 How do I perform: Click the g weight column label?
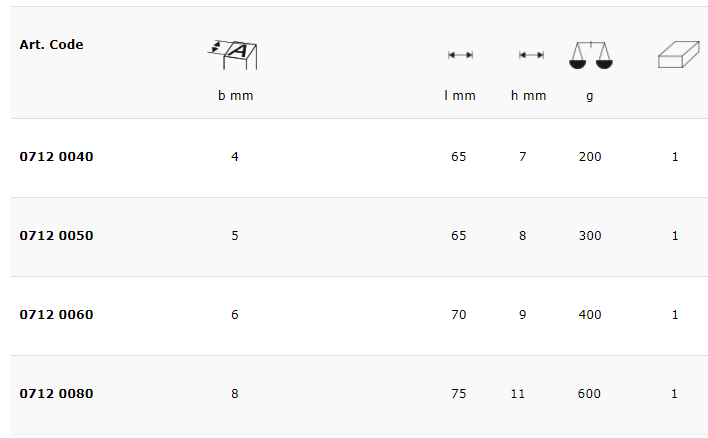[x=590, y=96]
